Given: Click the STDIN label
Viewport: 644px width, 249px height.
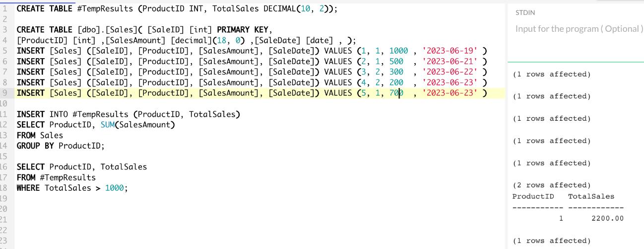Looking at the screenshot, I should (525, 12).
